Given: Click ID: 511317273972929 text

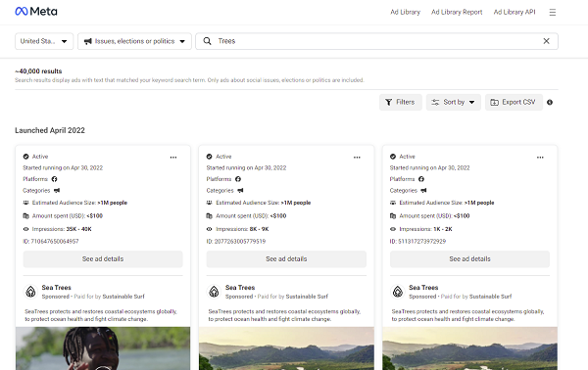Looking at the screenshot, I should click(417, 242).
